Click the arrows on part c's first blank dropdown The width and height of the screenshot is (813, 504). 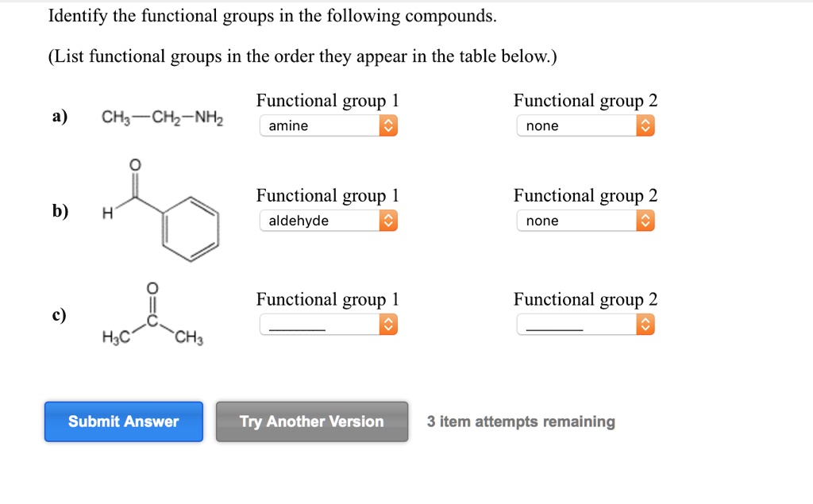pyautogui.click(x=388, y=324)
